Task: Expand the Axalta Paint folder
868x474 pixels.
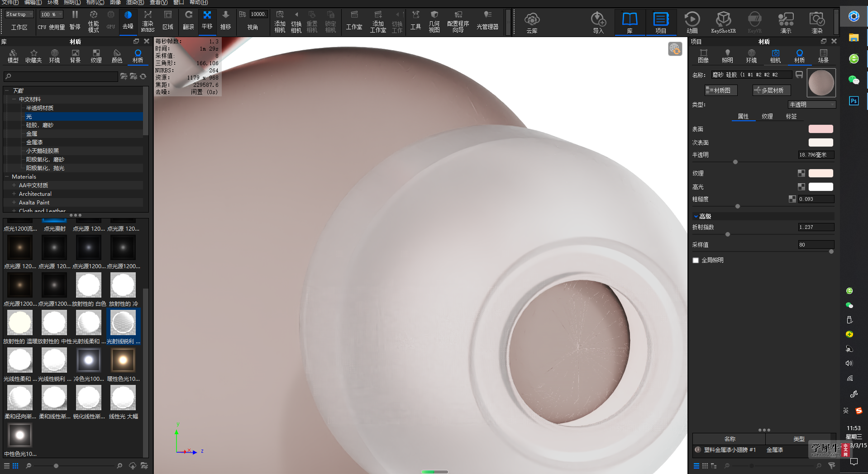Action: point(14,203)
